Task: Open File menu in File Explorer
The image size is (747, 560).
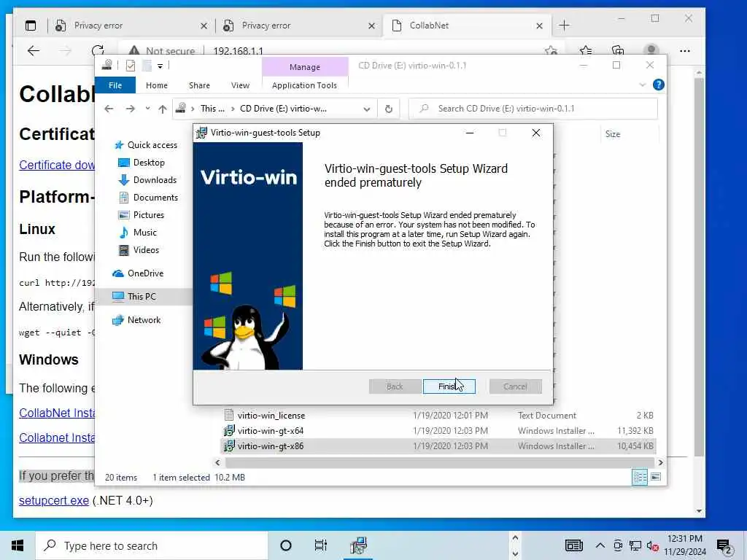Action: [115, 85]
